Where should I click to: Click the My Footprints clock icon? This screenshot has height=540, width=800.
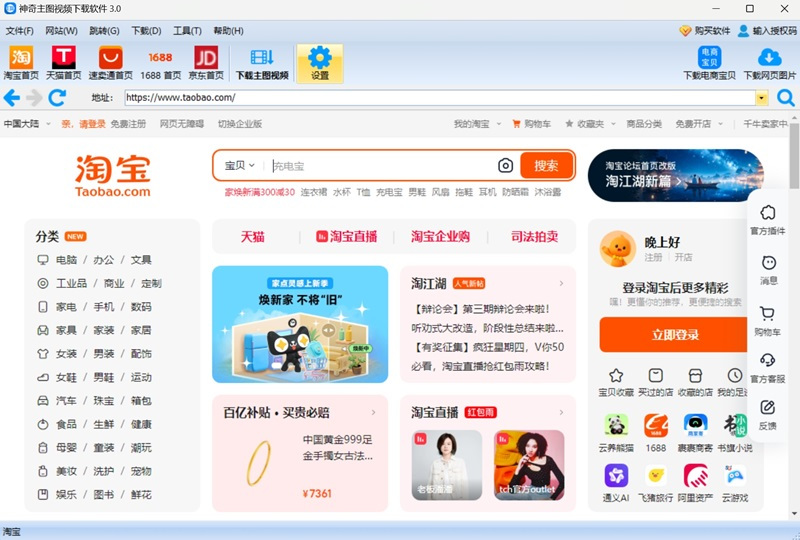(735, 376)
